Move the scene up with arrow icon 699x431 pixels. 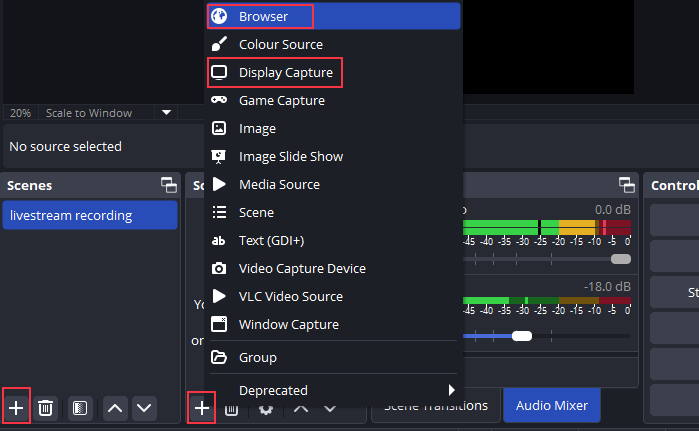click(114, 407)
